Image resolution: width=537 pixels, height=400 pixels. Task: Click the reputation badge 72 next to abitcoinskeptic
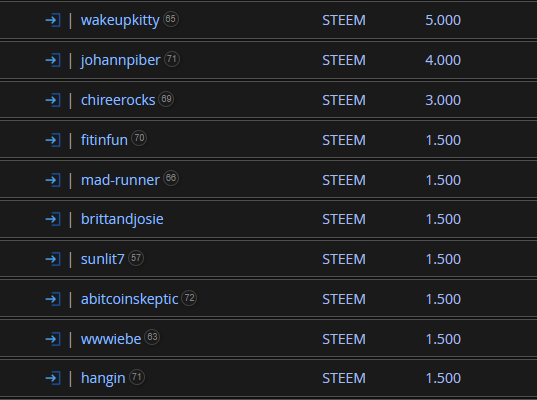(x=189, y=298)
